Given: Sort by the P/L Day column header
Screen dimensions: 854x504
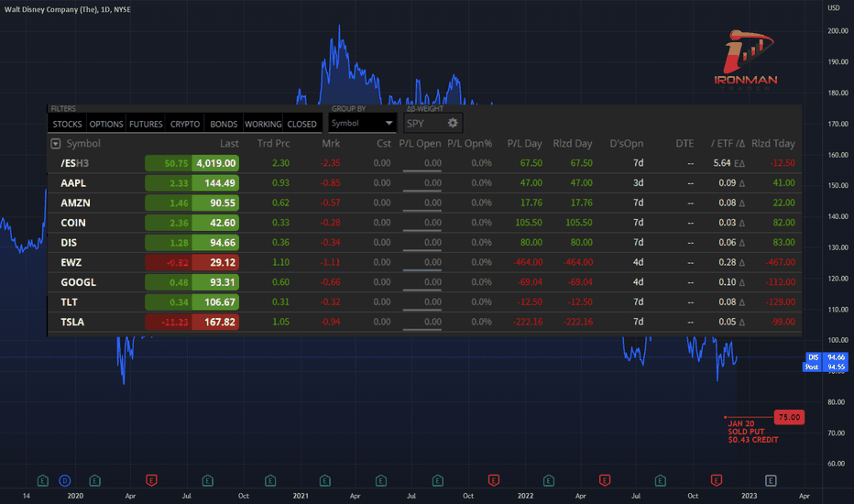Looking at the screenshot, I should (x=524, y=144).
